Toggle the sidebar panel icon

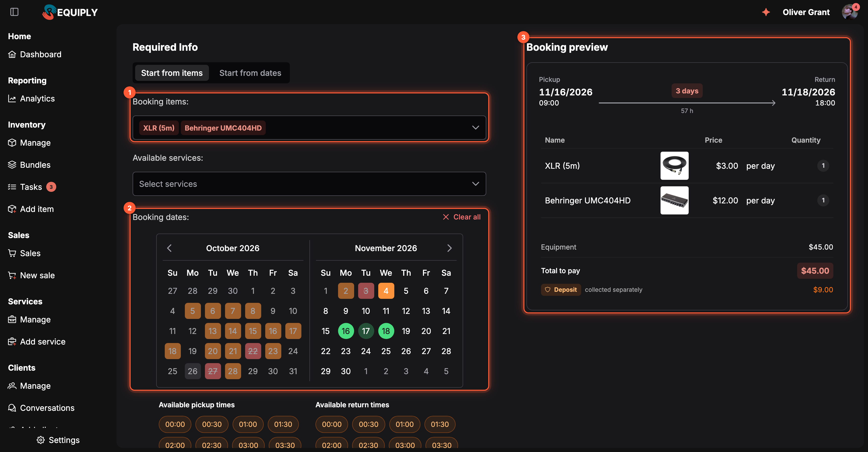coord(14,12)
